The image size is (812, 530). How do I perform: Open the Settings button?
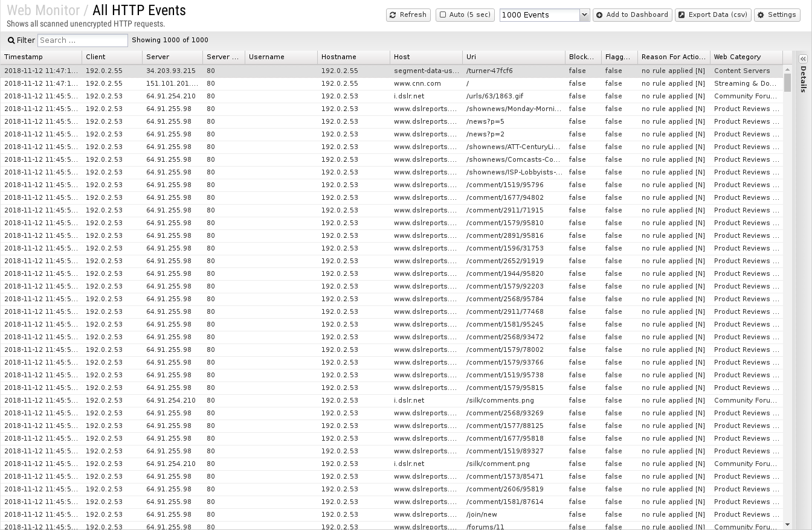(777, 14)
